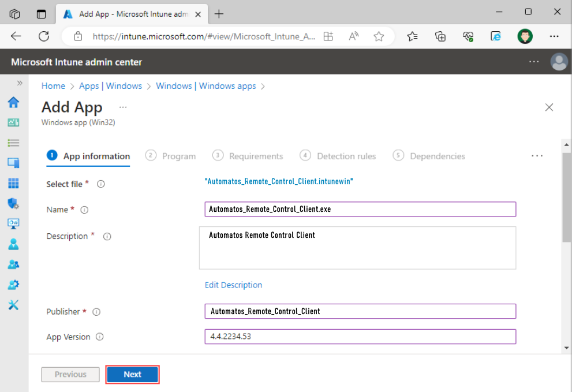
Task: Close the Add App blade
Action: pos(549,107)
